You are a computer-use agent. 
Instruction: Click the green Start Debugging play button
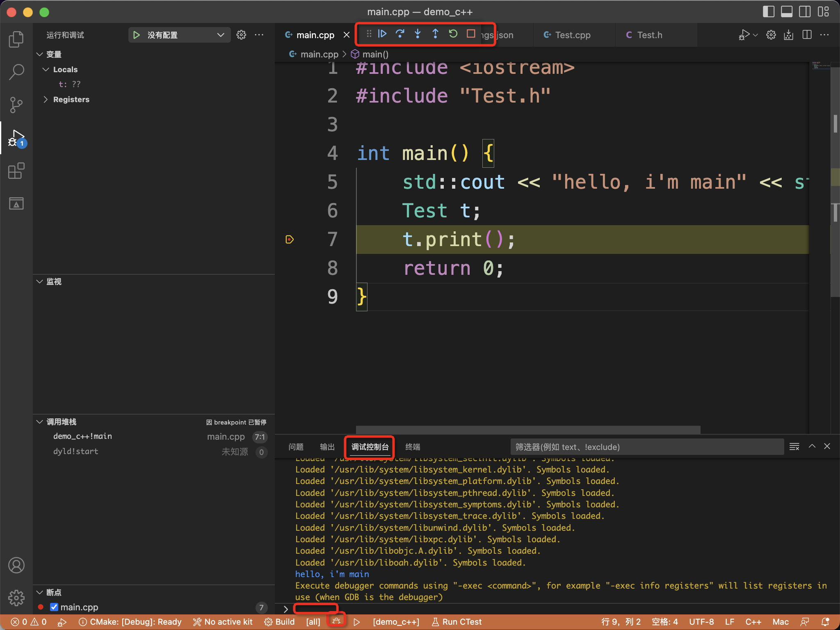(137, 35)
